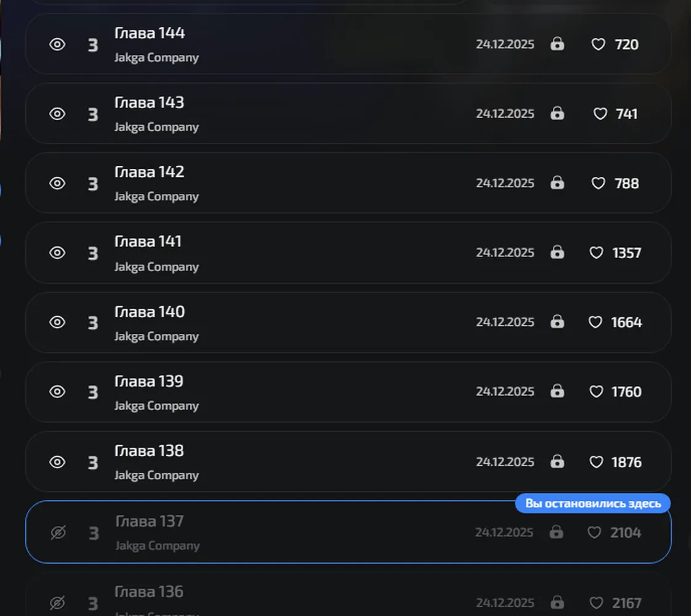
Task: Click the heart icon on Глава 137
Action: 594,532
